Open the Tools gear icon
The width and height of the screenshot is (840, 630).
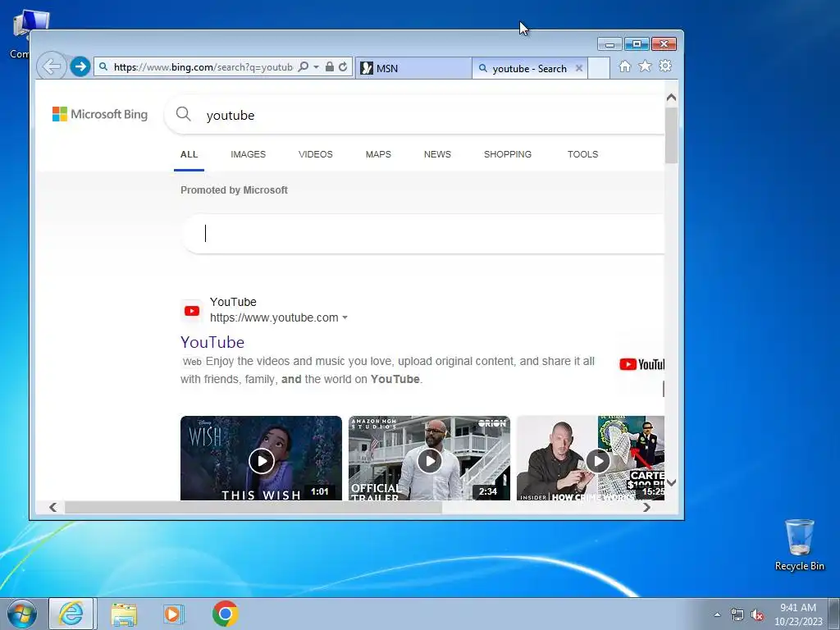click(x=665, y=66)
